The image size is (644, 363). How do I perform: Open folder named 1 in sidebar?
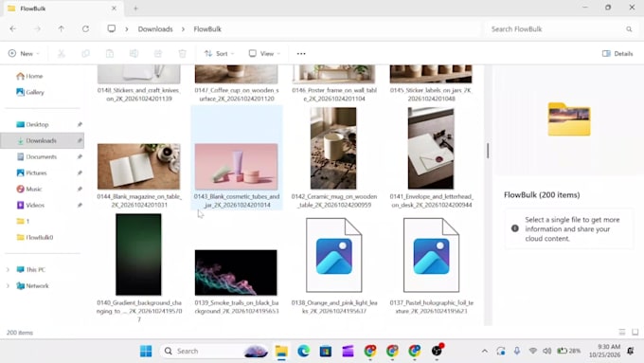[27, 221]
